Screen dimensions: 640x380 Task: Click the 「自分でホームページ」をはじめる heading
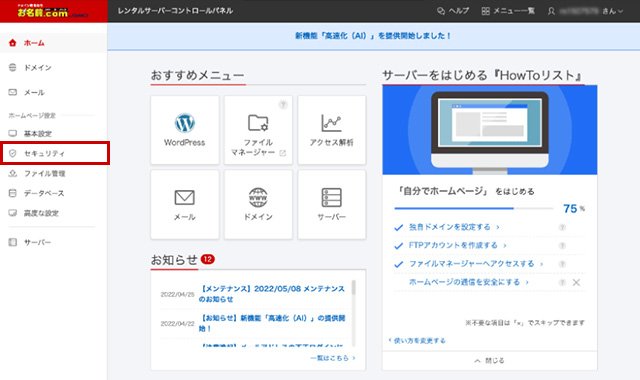pos(466,191)
